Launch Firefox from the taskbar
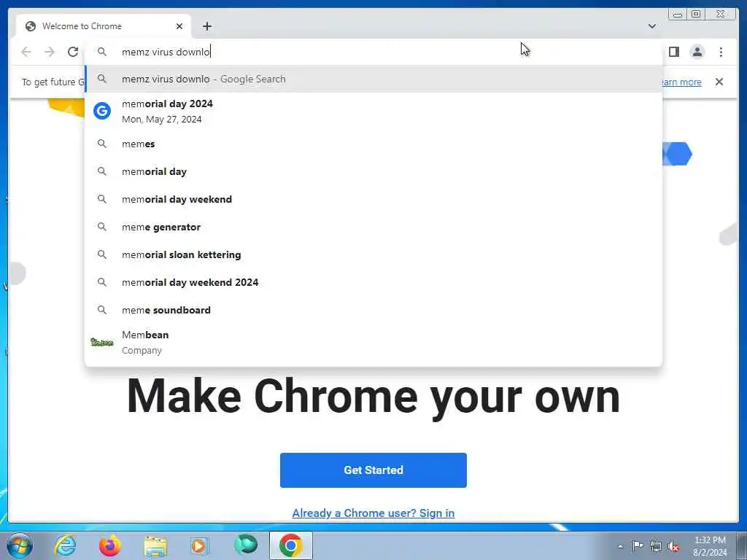The height and width of the screenshot is (560, 747). [x=109, y=545]
